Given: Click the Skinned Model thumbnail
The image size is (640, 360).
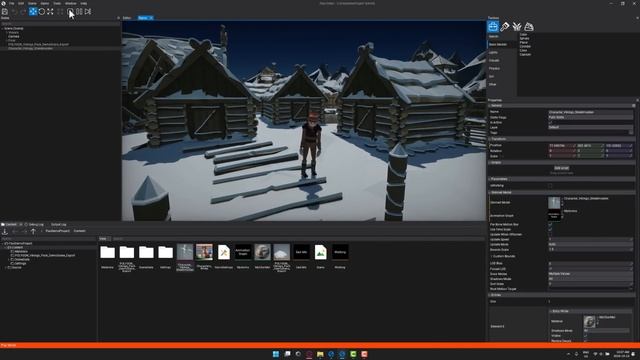Looking at the screenshot, I should coord(554,203).
